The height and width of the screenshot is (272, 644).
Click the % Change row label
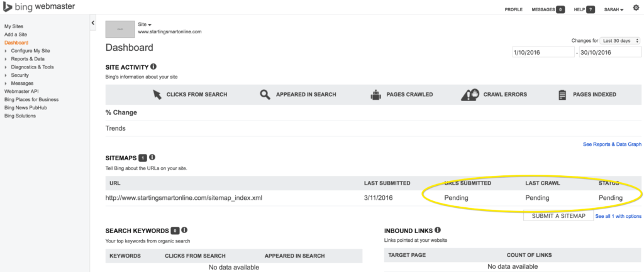121,112
